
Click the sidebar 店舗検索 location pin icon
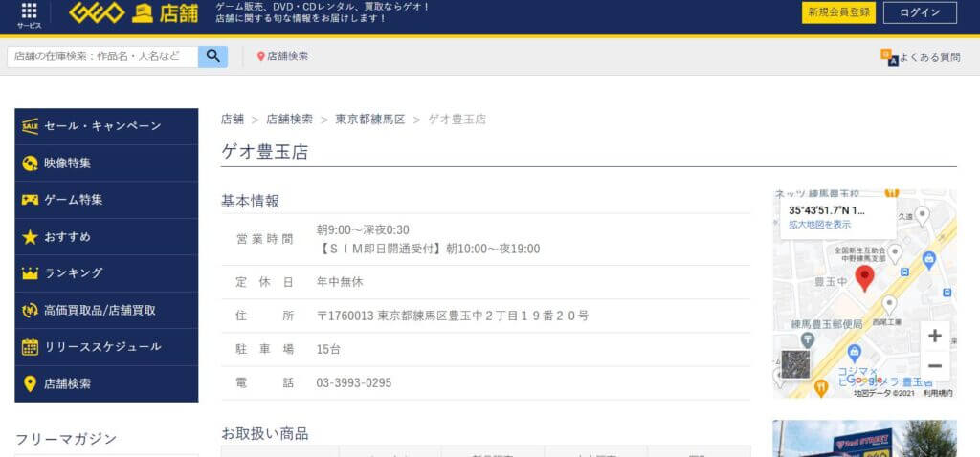30,383
